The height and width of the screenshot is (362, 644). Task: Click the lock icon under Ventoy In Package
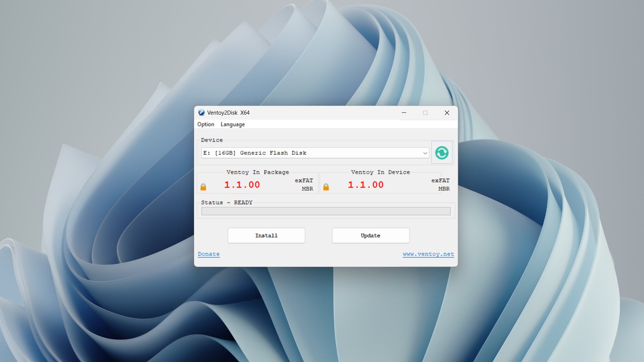(x=203, y=187)
